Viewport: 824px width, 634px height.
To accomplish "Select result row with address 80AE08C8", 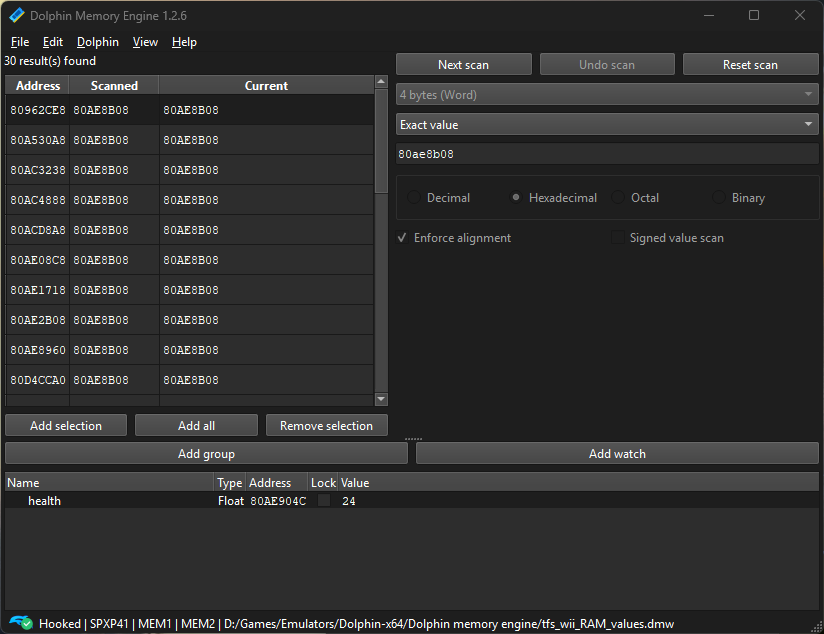I will [190, 260].
